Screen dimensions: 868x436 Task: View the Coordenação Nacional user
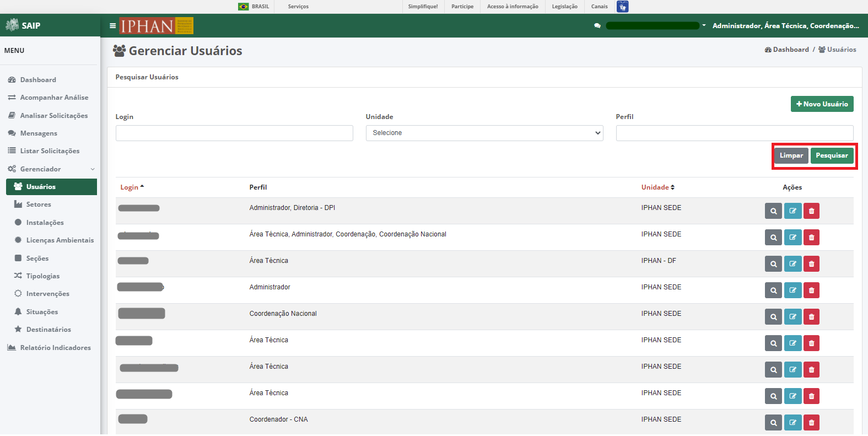[773, 317]
